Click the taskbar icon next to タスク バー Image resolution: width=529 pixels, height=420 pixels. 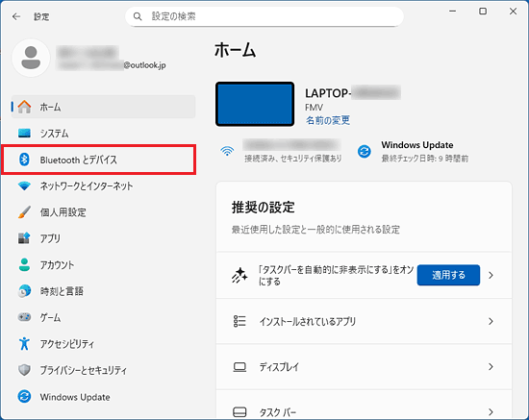click(x=239, y=412)
